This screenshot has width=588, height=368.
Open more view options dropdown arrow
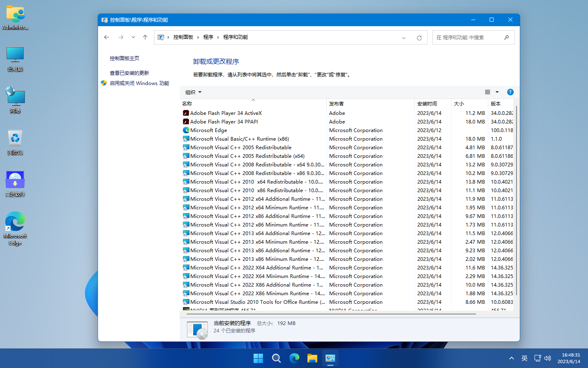coord(497,92)
